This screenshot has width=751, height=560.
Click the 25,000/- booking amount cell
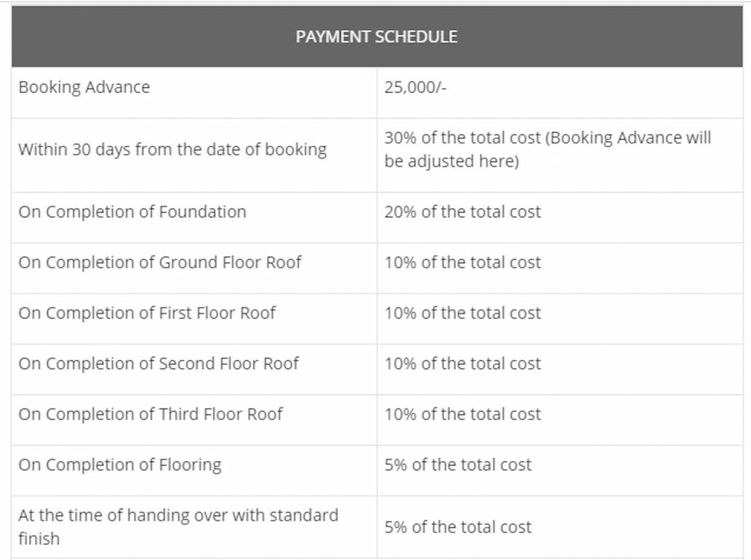click(x=415, y=87)
